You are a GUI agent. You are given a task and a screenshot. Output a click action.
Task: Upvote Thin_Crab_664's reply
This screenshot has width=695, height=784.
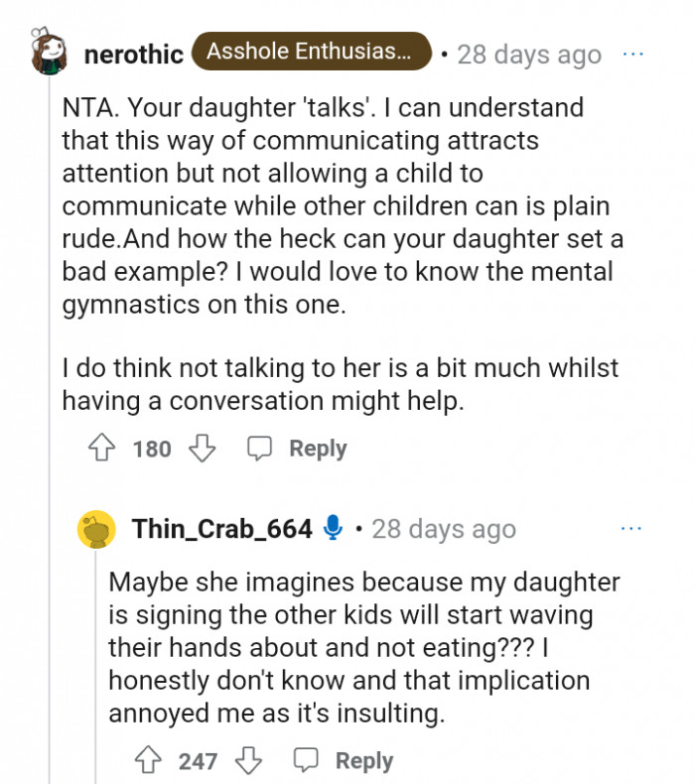148,761
